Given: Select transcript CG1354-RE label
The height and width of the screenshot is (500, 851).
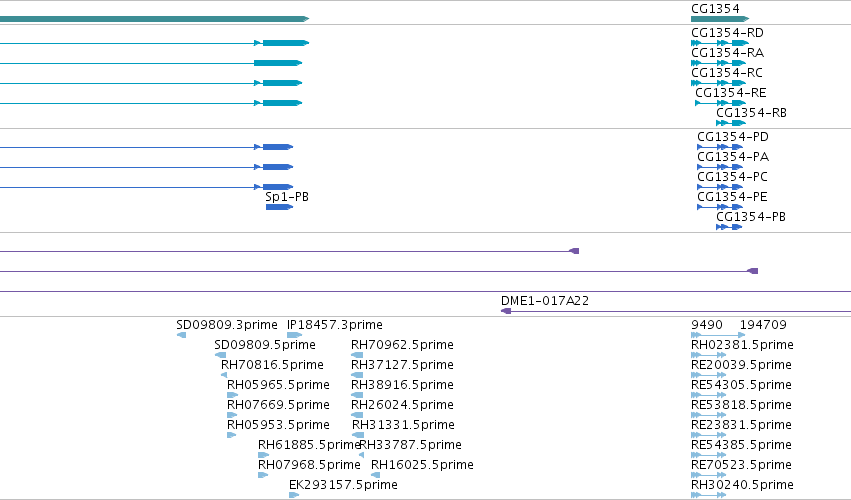Looking at the screenshot, I should (x=731, y=93).
